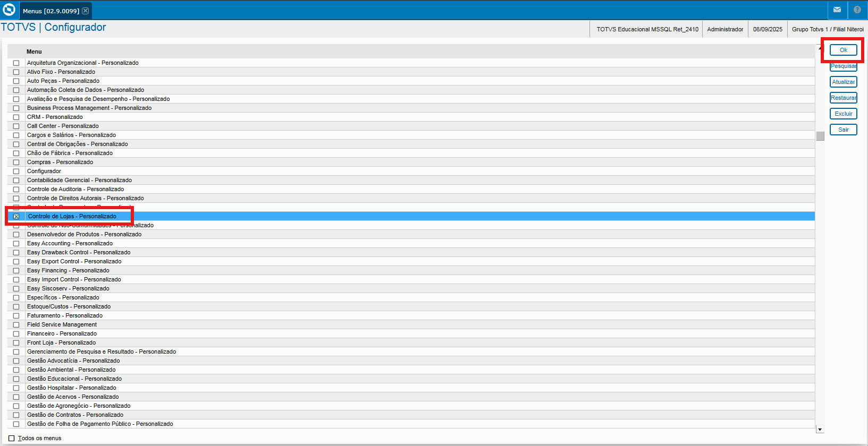Select the Estoque/Custos row
The height and width of the screenshot is (446, 868).
pos(411,307)
